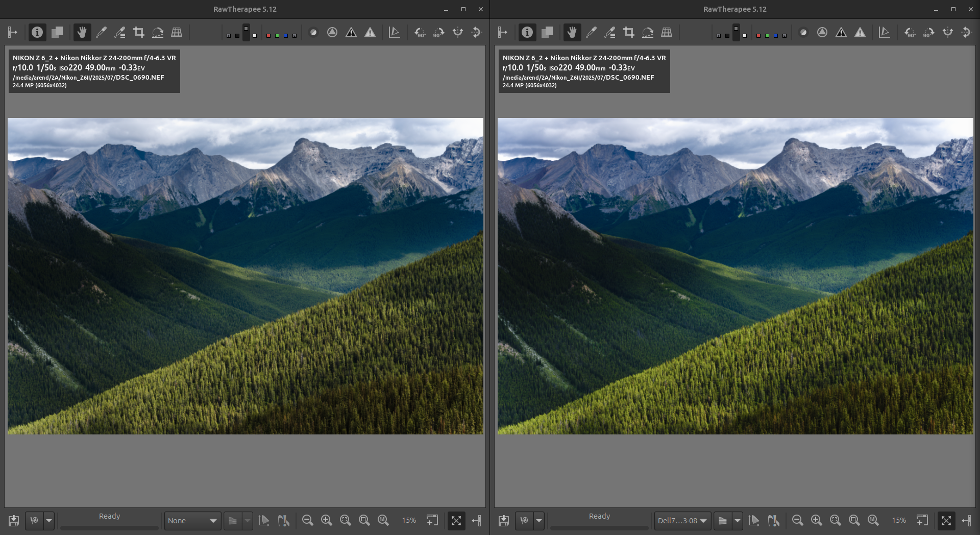Rotate image 90° left in left window

click(x=420, y=33)
